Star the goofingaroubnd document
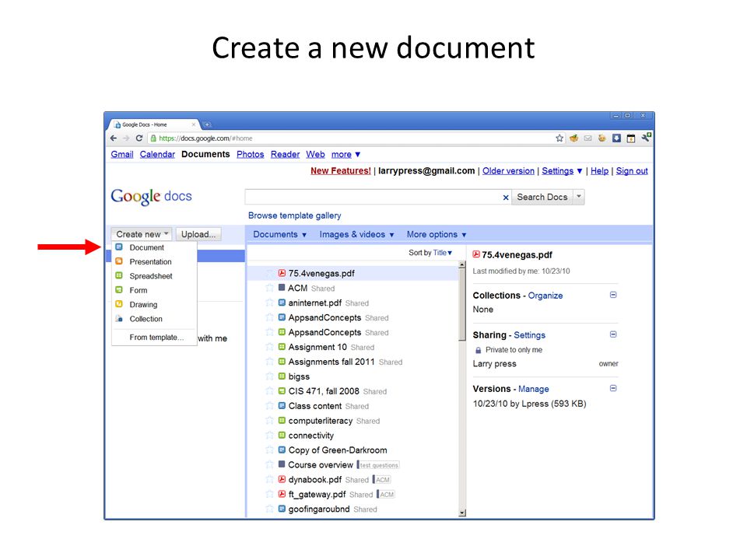This screenshot has width=747, height=560. pyautogui.click(x=270, y=509)
